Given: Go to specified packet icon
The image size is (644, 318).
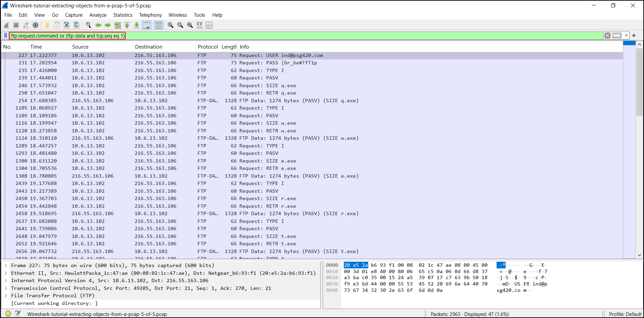Looking at the screenshot, I should (118, 25).
